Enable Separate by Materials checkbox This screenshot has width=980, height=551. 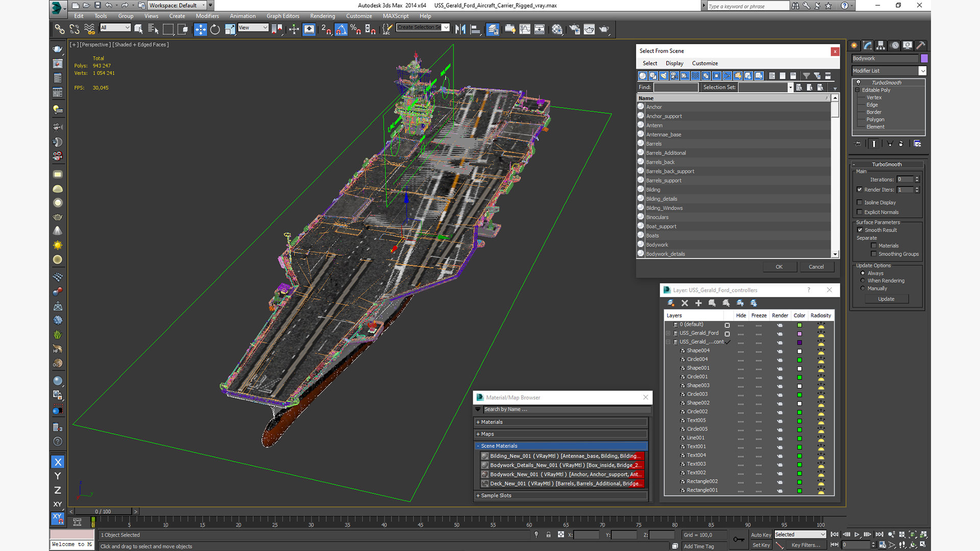(874, 246)
